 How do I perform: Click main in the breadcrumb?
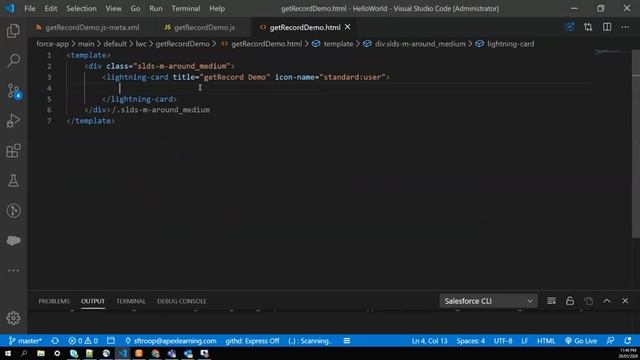pyautogui.click(x=86, y=44)
